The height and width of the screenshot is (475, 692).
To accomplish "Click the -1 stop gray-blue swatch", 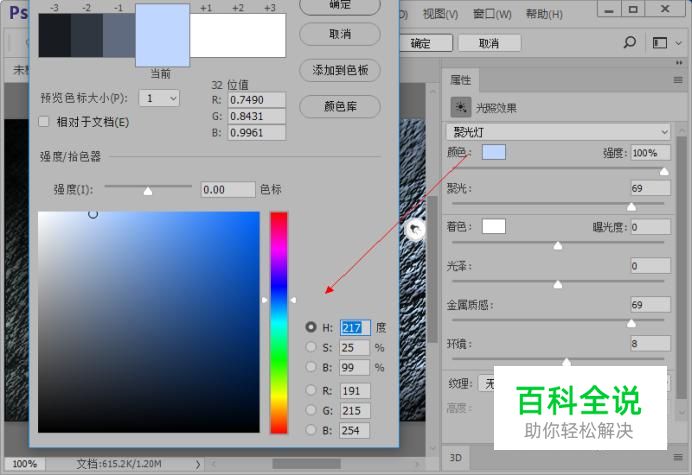I will 119,35.
